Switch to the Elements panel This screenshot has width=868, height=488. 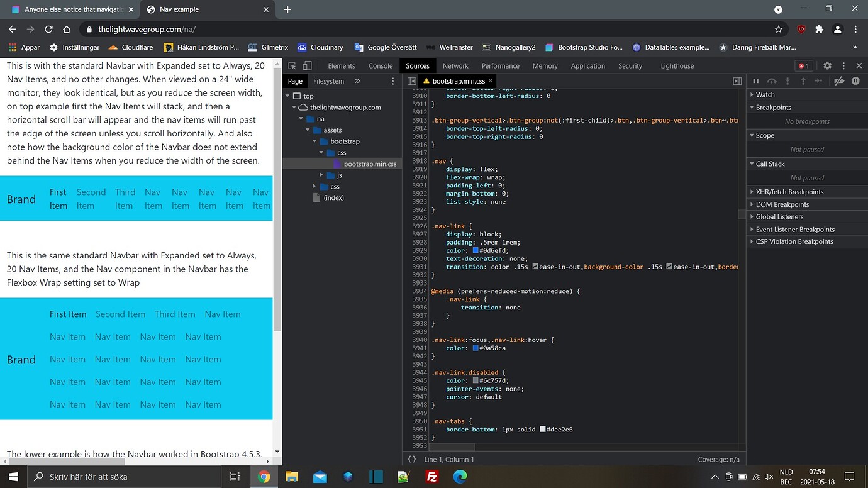[342, 65]
